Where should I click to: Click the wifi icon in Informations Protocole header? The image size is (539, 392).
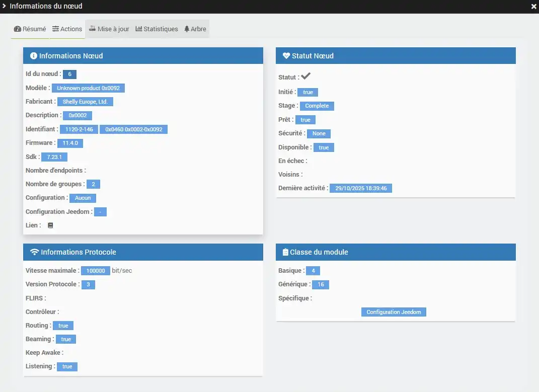[x=35, y=252]
